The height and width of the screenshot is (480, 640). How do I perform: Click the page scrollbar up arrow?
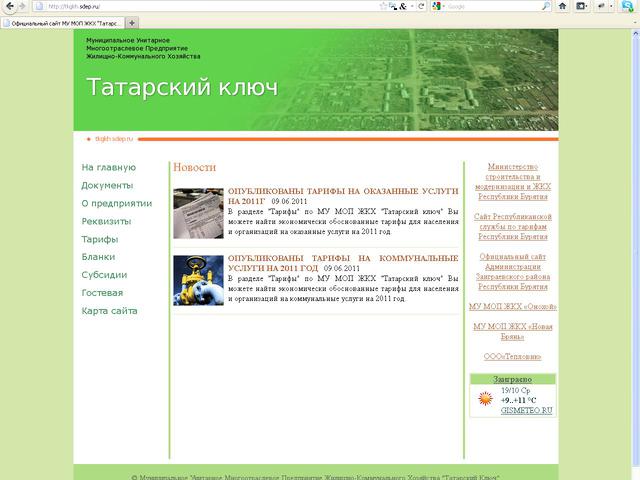pos(636,35)
